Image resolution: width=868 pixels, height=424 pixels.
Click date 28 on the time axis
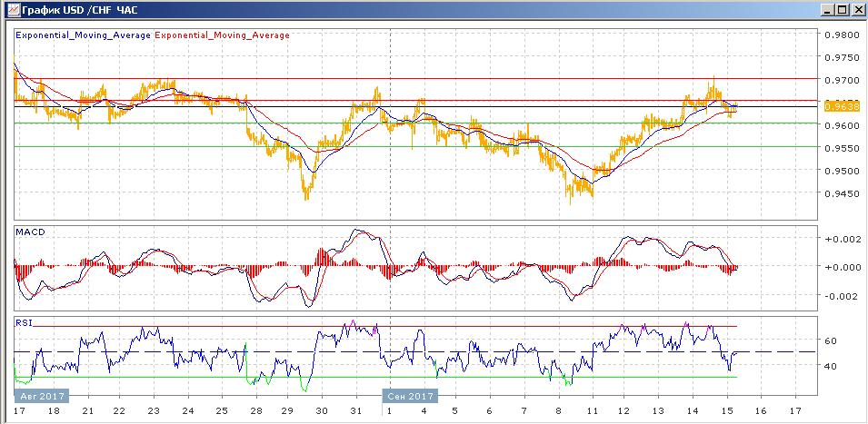pyautogui.click(x=254, y=411)
